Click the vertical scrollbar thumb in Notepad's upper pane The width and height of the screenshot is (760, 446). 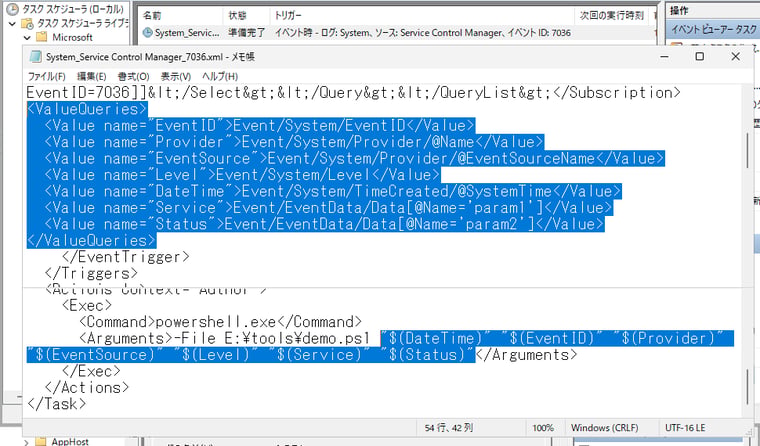click(x=747, y=150)
